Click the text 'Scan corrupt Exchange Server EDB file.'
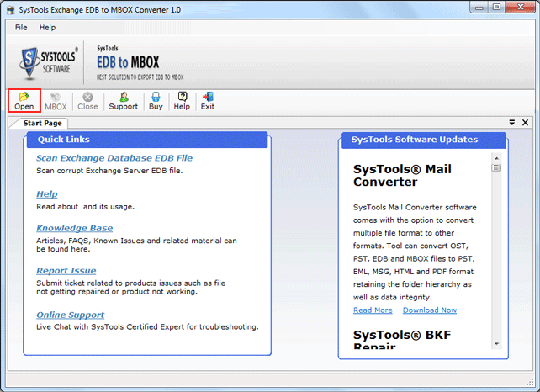Image resolution: width=540 pixels, height=392 pixels. 109,171
